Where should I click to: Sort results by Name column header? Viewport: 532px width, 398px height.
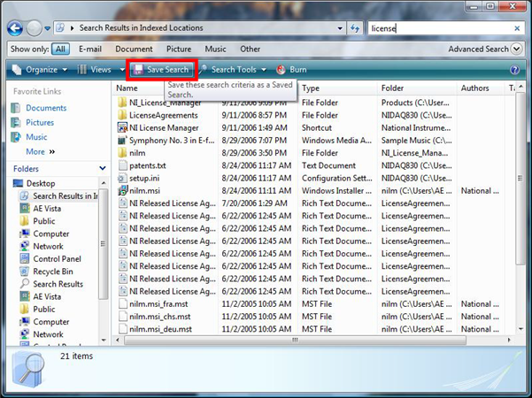point(127,88)
